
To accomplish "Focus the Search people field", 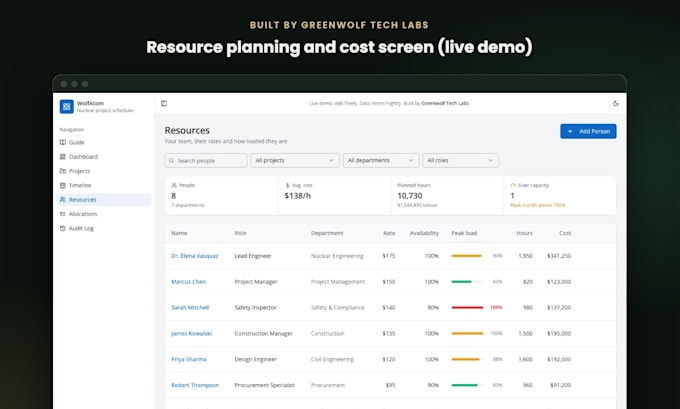I will (206, 160).
